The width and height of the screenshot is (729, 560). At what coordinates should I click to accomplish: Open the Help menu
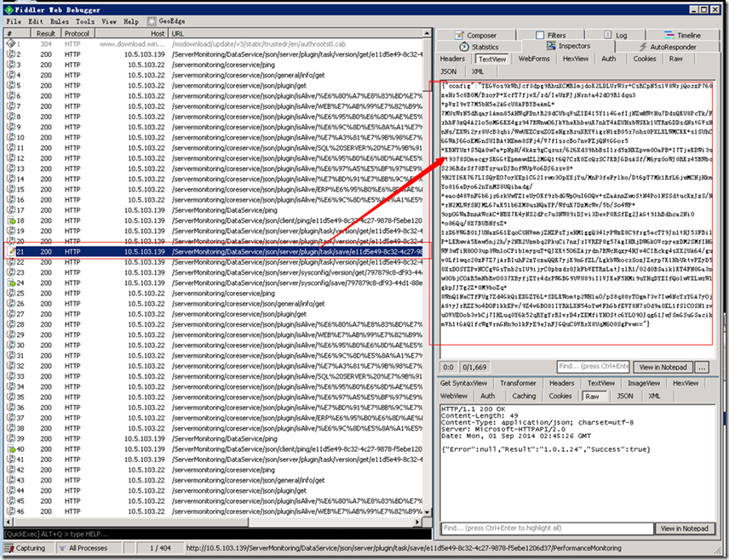click(130, 21)
